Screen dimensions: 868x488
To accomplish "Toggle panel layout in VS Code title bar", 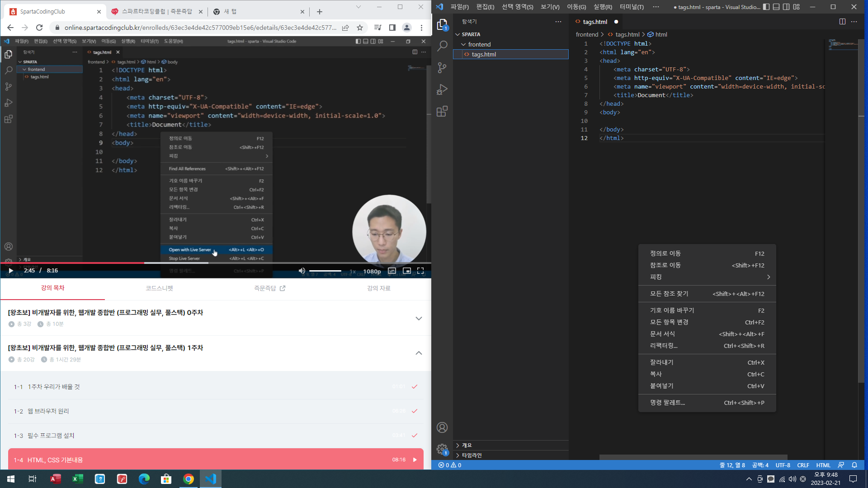I will (x=776, y=7).
